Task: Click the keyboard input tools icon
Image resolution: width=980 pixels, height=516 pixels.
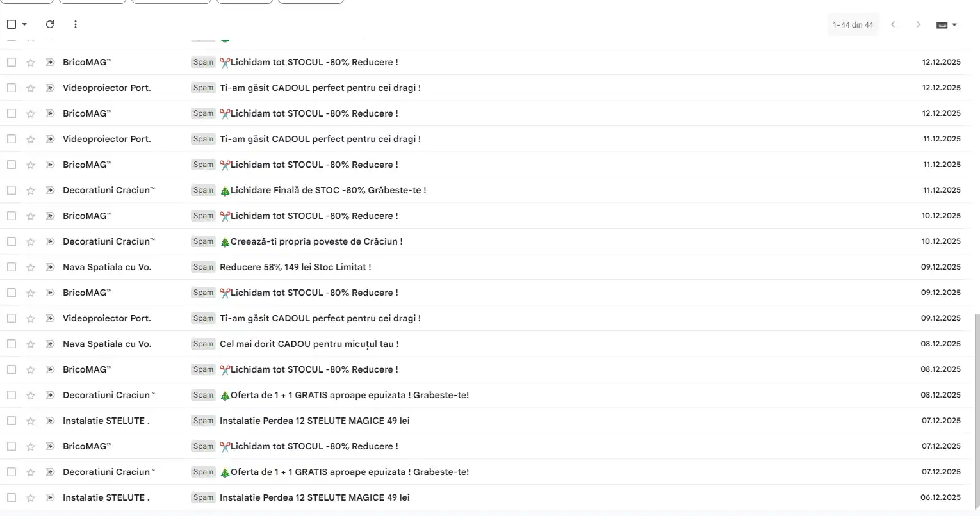Action: pos(942,25)
